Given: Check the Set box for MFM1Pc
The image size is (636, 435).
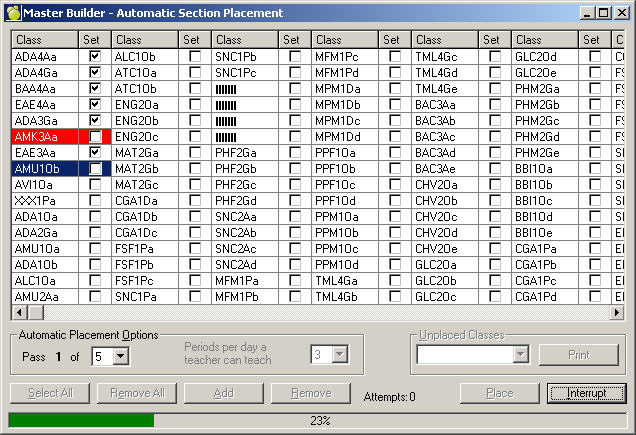Looking at the screenshot, I should pos(395,58).
